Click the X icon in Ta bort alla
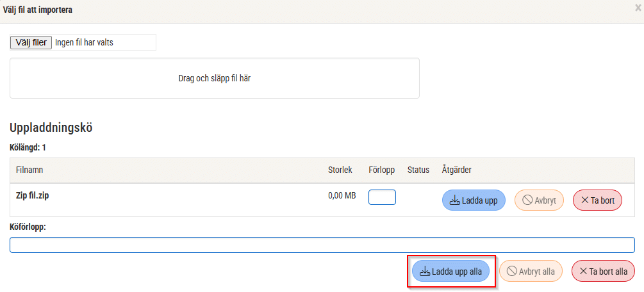Image resolution: width=644 pixels, height=292 pixels. click(x=583, y=272)
